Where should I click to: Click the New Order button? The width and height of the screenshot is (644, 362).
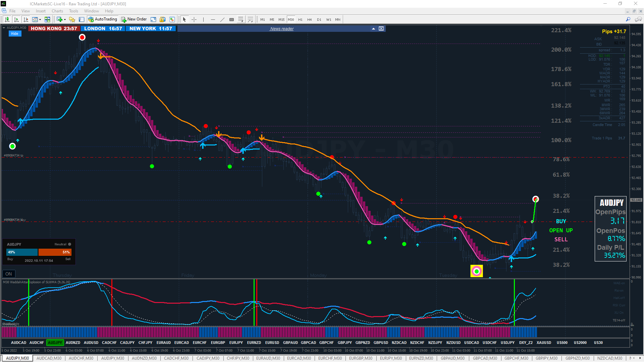tap(134, 19)
